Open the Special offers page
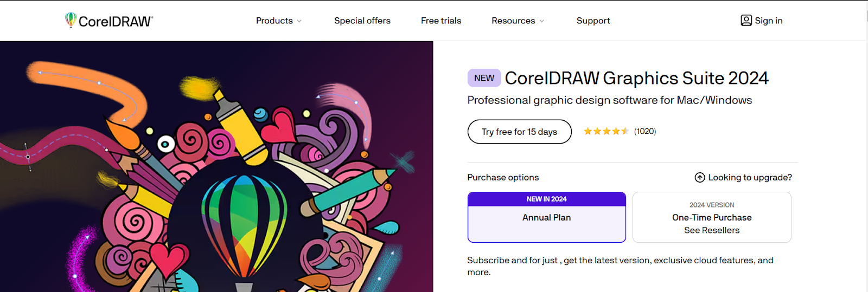 [x=362, y=21]
